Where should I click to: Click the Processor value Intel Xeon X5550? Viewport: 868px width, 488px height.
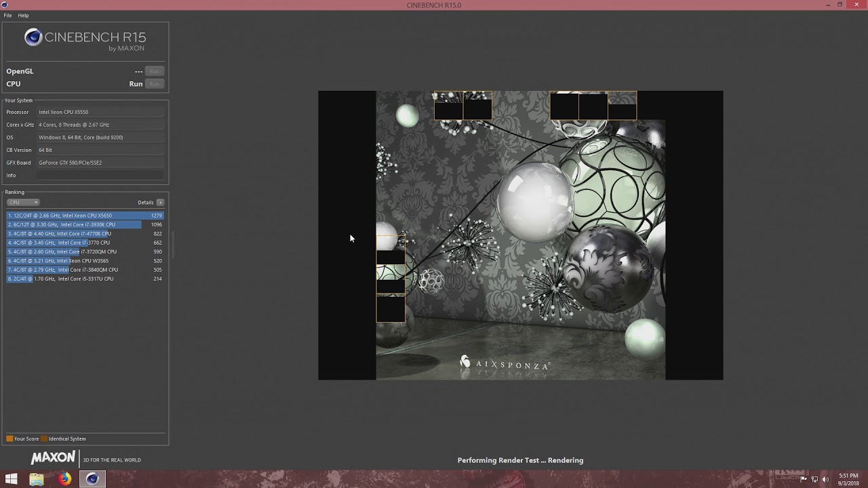click(x=100, y=112)
